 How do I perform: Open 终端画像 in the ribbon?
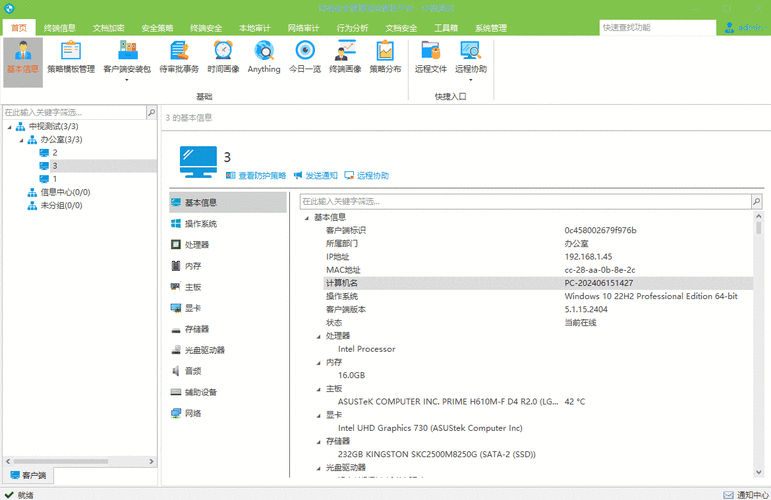click(x=345, y=58)
